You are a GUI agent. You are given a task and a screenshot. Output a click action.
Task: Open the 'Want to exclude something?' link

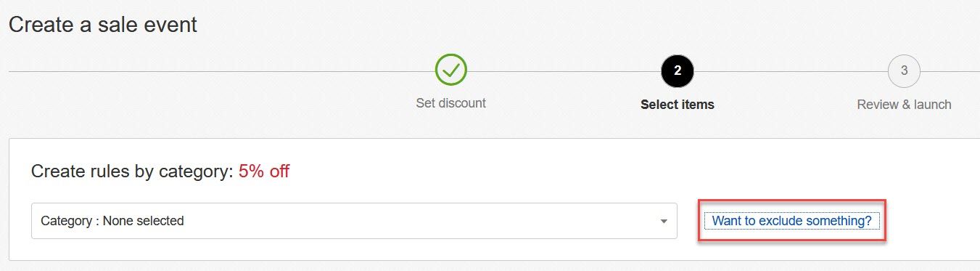tap(791, 221)
